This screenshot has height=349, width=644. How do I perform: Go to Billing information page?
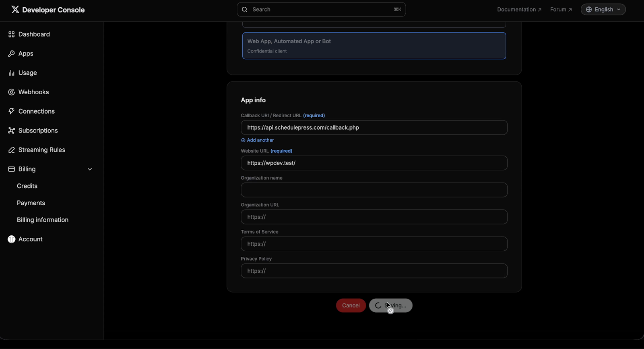43,220
